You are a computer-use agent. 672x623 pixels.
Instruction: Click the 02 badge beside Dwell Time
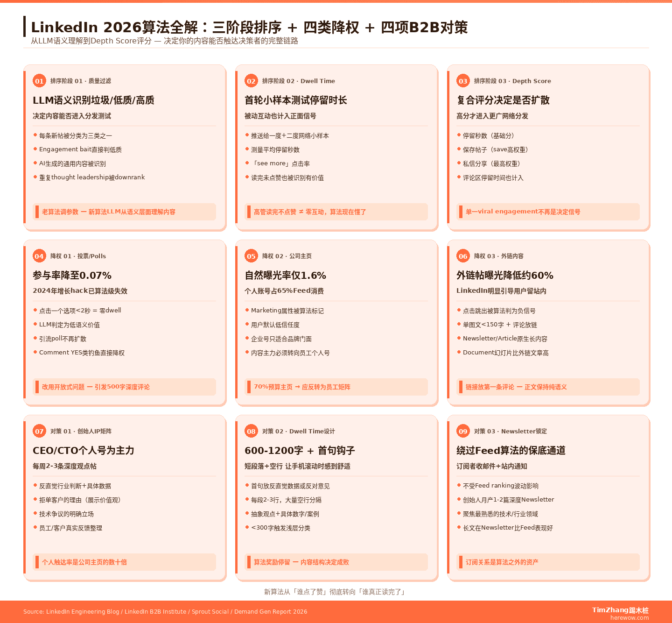[252, 81]
